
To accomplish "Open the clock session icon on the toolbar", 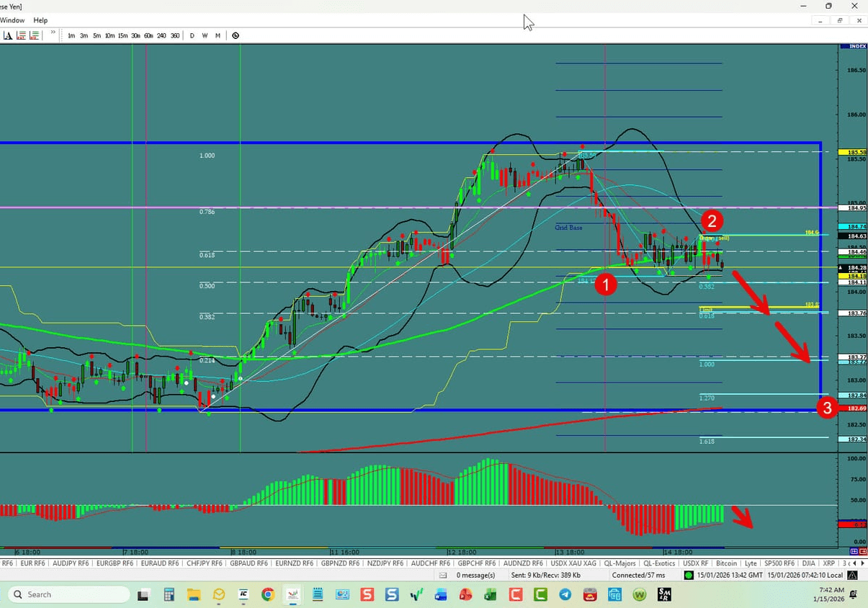I will tap(235, 35).
